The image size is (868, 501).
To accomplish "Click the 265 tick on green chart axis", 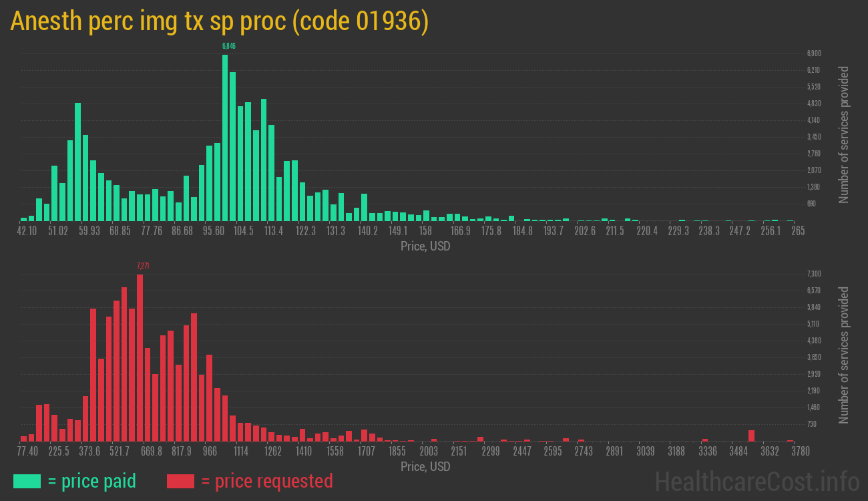I will coord(797,230).
